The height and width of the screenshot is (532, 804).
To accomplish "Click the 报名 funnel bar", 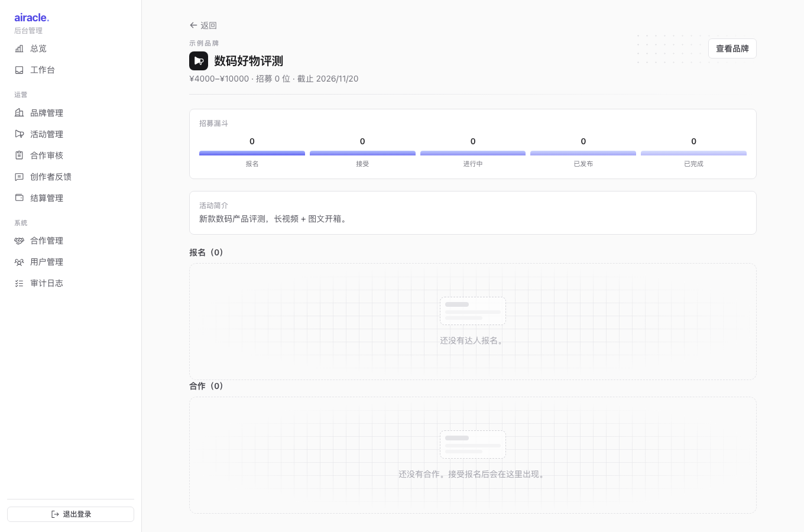I will click(252, 153).
